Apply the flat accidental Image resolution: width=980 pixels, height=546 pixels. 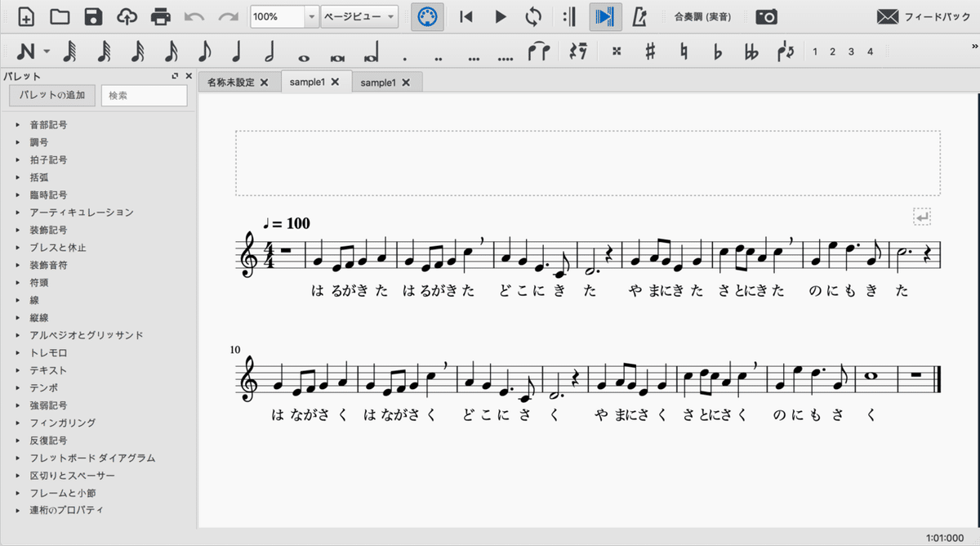(718, 51)
